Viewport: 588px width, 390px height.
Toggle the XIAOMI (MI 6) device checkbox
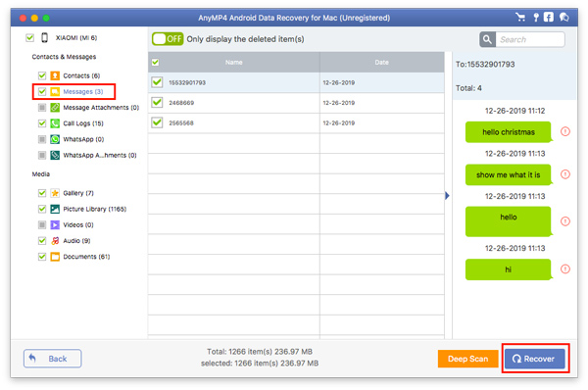coord(29,37)
